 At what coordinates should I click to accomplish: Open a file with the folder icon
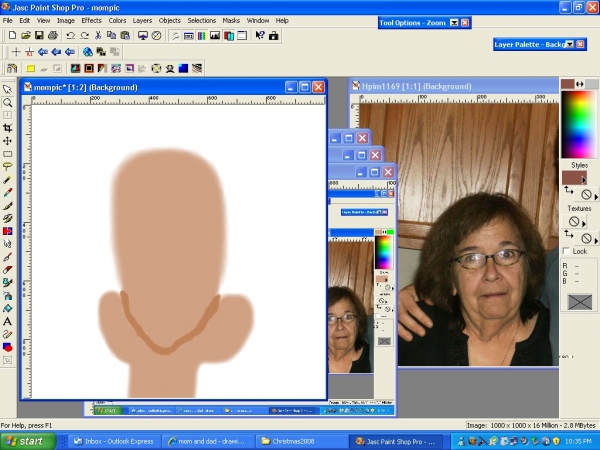coord(26,36)
